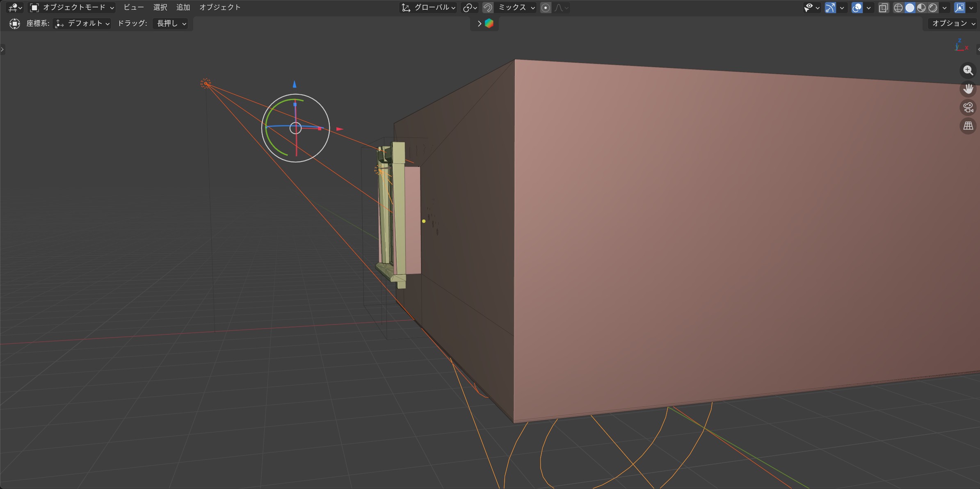This screenshot has width=980, height=489.
Task: Click the pan hand navigation icon
Action: tap(968, 89)
